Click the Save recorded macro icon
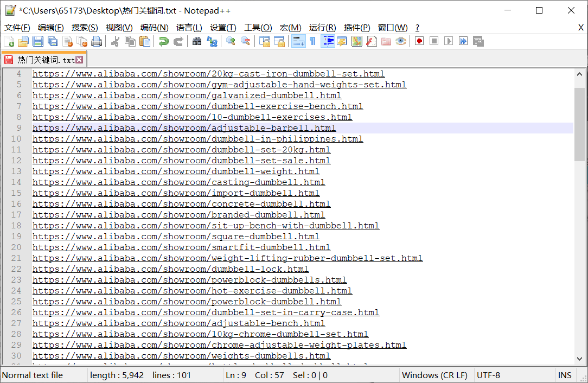The image size is (588, 383). pyautogui.click(x=478, y=41)
